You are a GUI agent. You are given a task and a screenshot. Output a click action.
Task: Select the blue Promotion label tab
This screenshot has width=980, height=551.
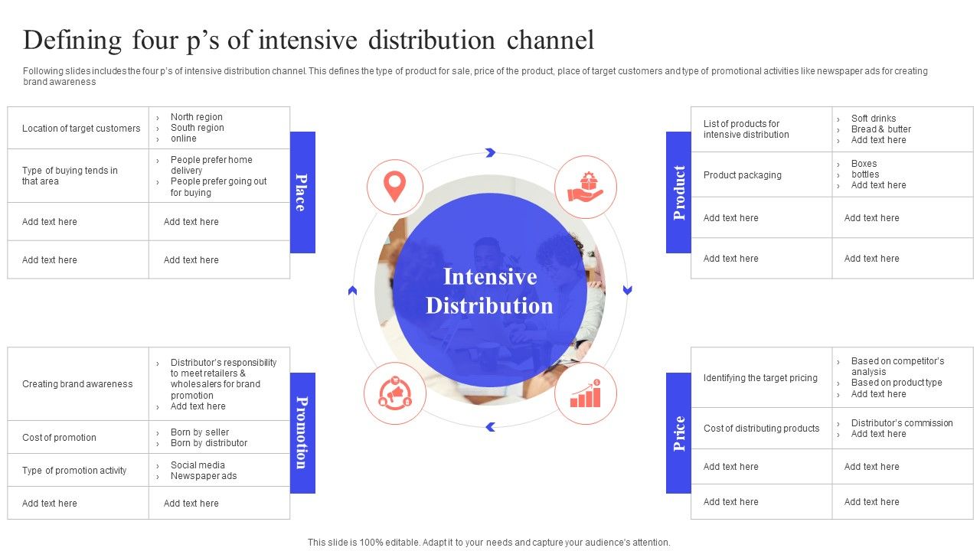coord(302,433)
